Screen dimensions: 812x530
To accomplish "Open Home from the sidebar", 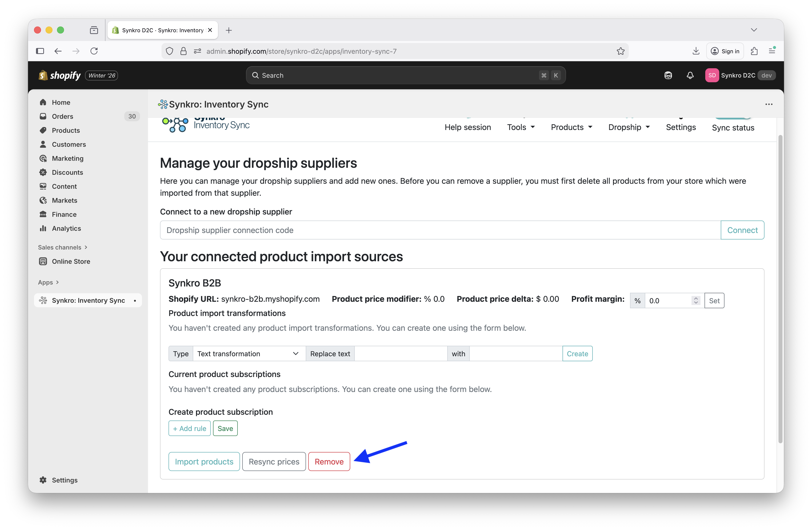I will click(x=61, y=102).
